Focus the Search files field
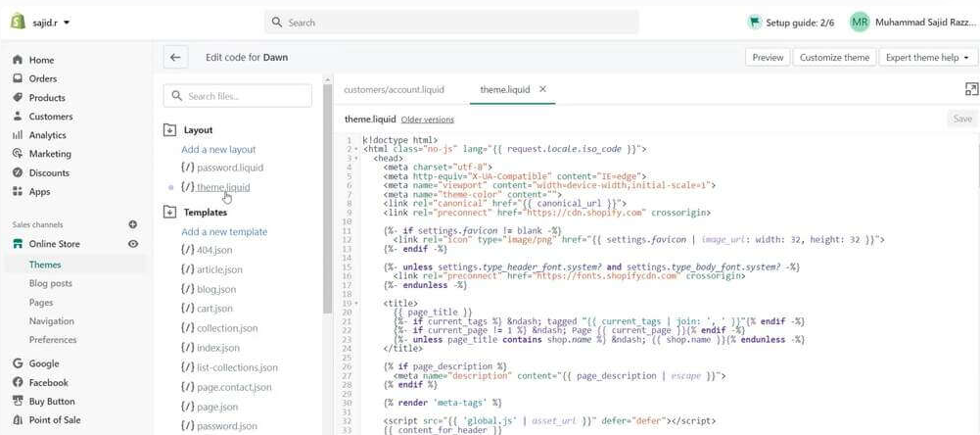This screenshot has width=980, height=435. coord(238,96)
